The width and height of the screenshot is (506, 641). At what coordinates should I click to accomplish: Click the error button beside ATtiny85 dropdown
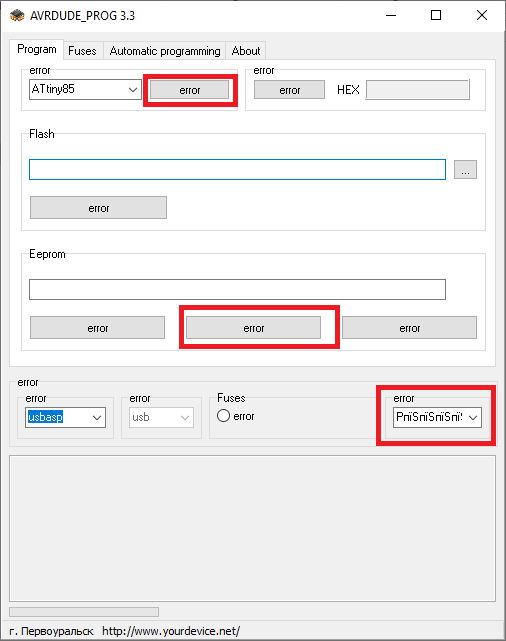[x=189, y=90]
